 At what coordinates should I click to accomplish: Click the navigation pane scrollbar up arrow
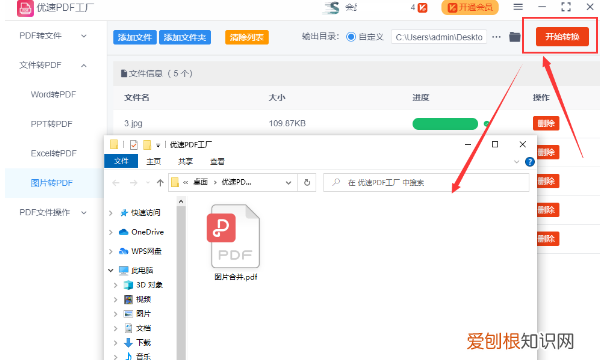181,201
